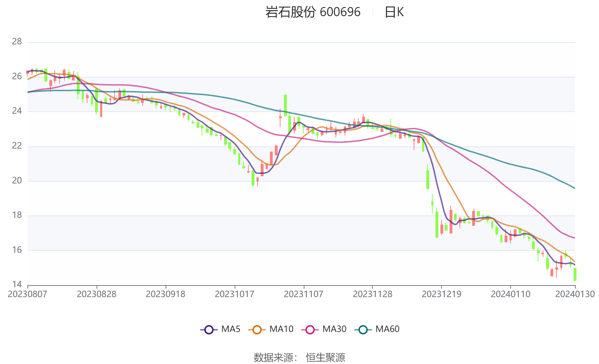Click the 20231128 date axis label

point(372,294)
